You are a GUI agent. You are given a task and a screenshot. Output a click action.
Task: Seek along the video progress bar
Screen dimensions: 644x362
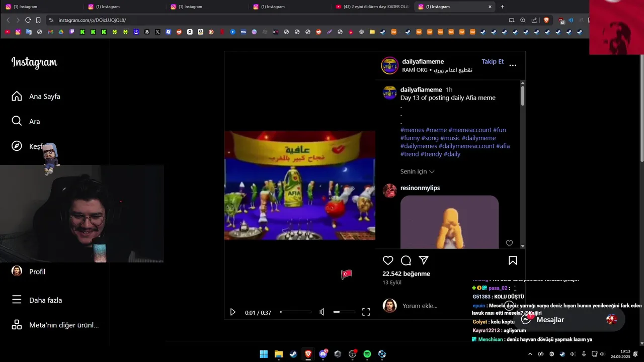pyautogui.click(x=296, y=312)
